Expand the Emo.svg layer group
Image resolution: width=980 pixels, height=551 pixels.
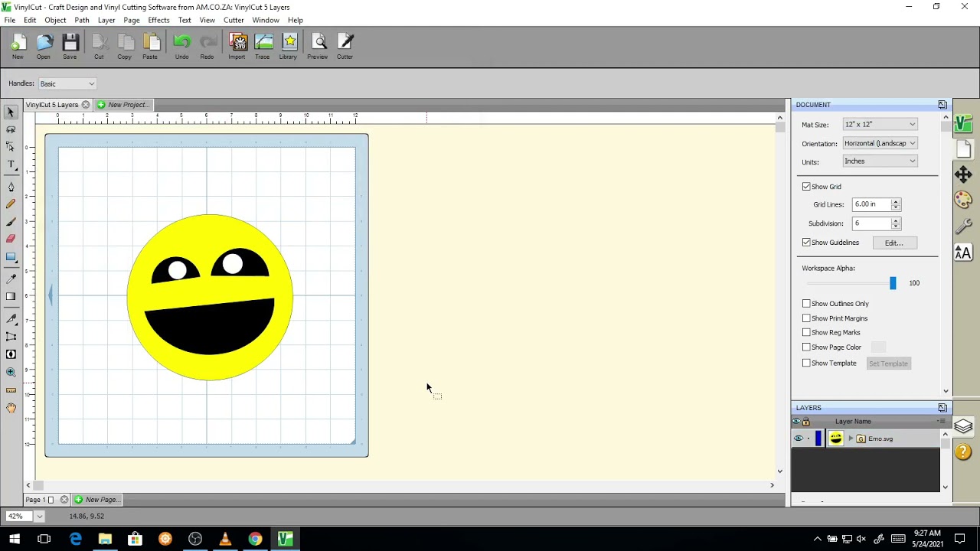coord(851,439)
